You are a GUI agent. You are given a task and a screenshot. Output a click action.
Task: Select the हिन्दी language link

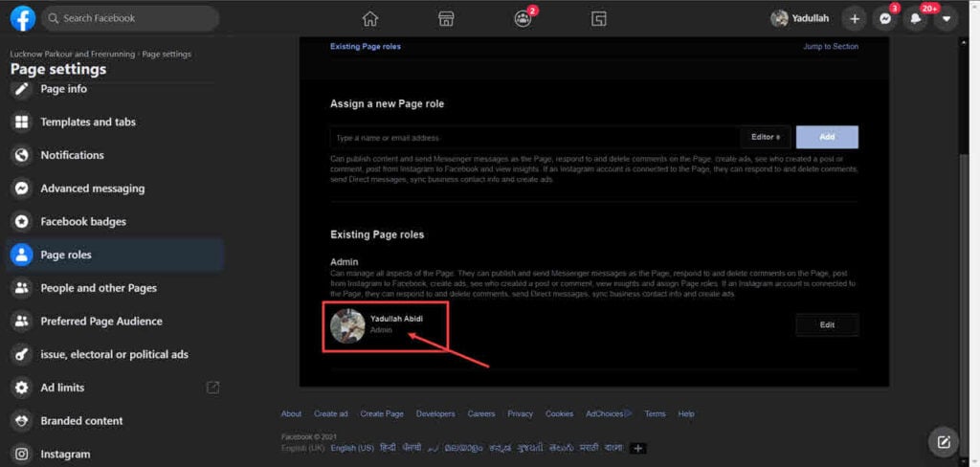tap(389, 448)
